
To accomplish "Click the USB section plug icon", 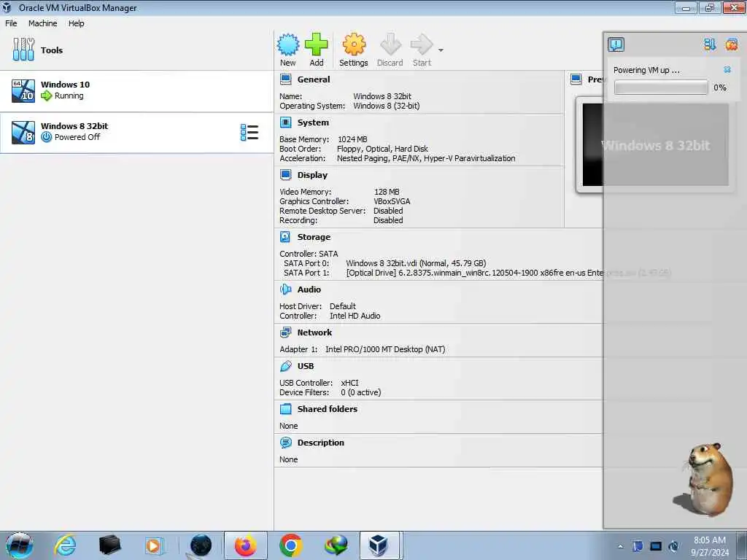I will click(x=285, y=366).
